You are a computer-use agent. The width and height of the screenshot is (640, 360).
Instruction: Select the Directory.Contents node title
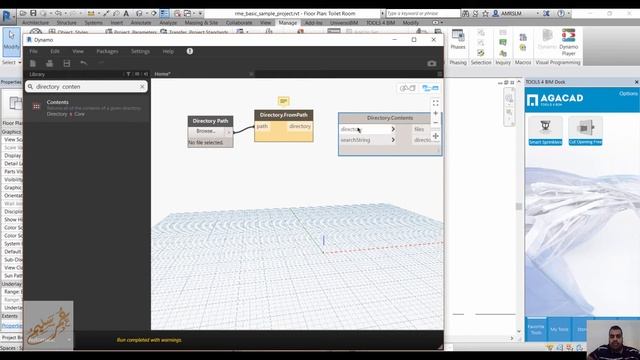(x=390, y=118)
